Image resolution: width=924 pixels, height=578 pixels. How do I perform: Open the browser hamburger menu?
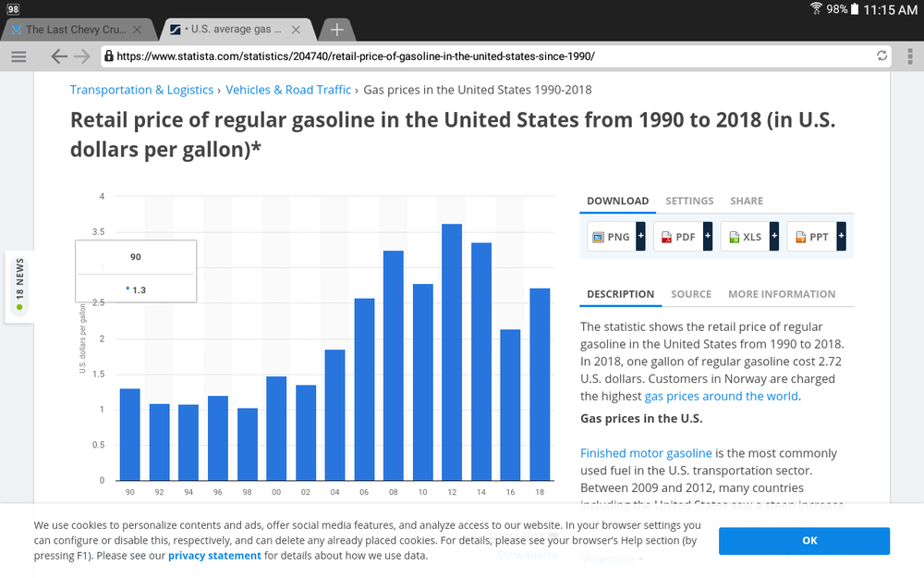point(18,56)
